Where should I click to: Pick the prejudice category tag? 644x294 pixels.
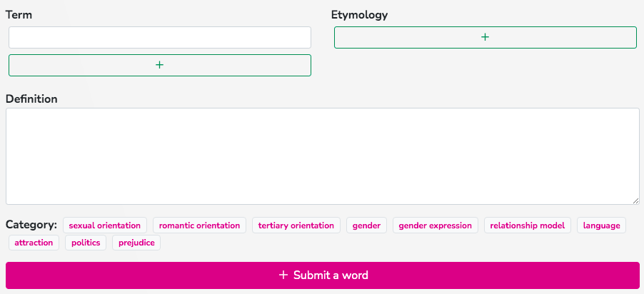(136, 243)
